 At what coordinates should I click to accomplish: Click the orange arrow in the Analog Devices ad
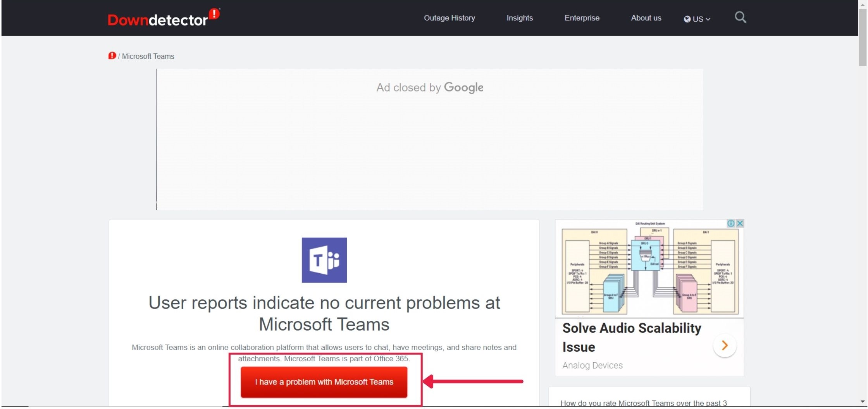(725, 346)
